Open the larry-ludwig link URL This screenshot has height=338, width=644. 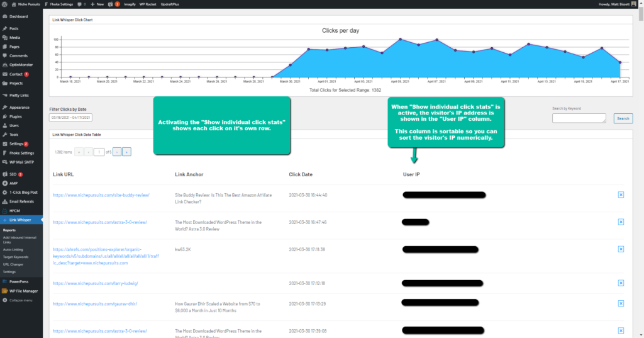96,283
